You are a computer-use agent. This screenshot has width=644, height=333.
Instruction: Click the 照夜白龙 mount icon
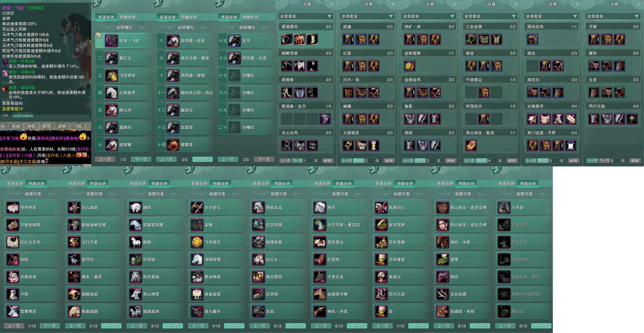point(258,208)
